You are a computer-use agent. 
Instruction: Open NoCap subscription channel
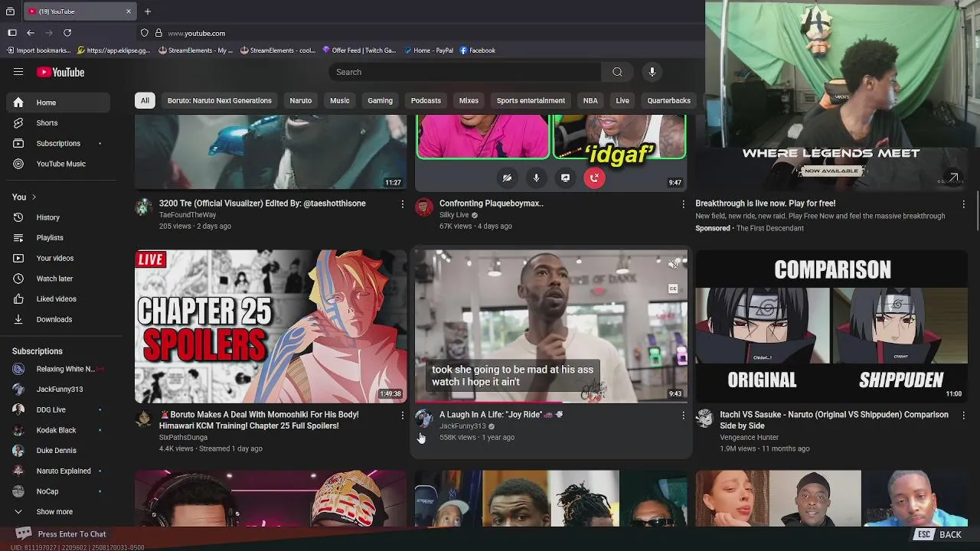[58, 491]
